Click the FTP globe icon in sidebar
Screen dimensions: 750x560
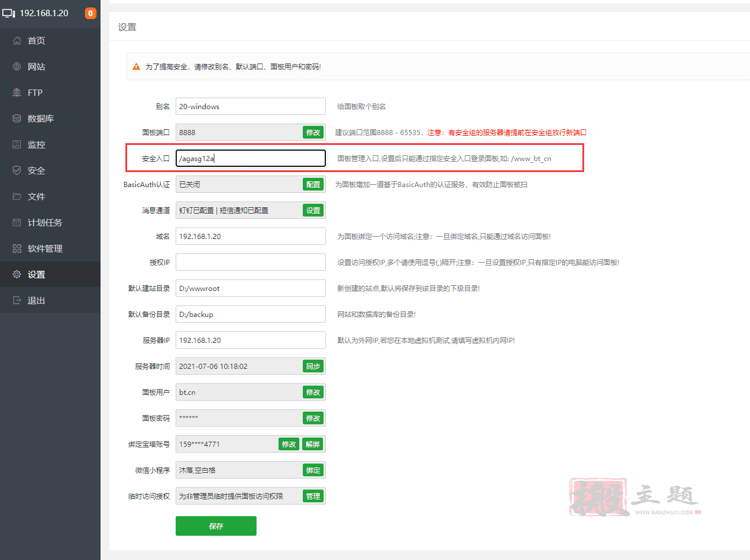[17, 92]
